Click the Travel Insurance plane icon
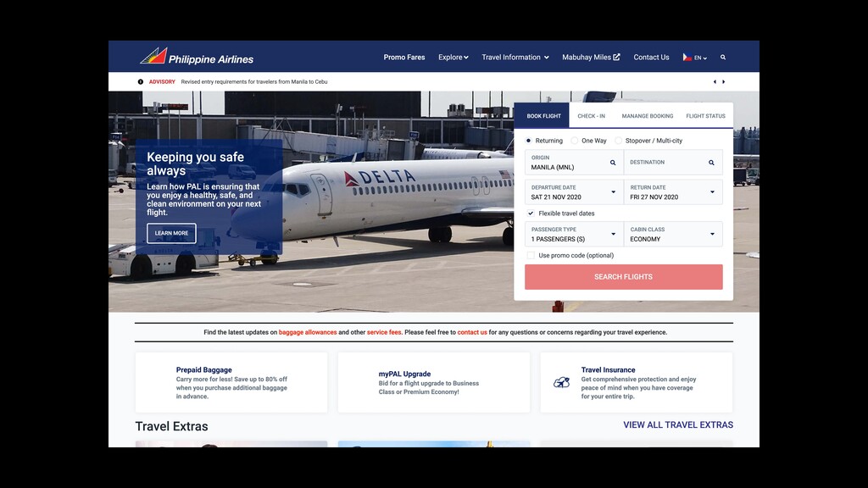Screen dimensions: 868x488 click(561, 382)
